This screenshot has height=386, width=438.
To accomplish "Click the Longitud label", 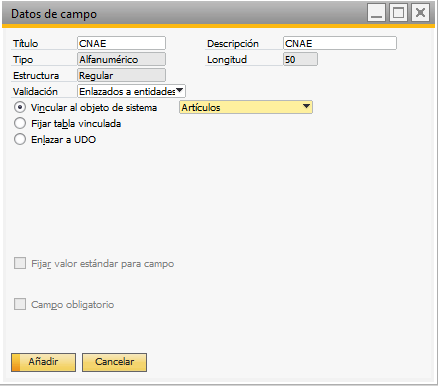I will click(227, 60).
